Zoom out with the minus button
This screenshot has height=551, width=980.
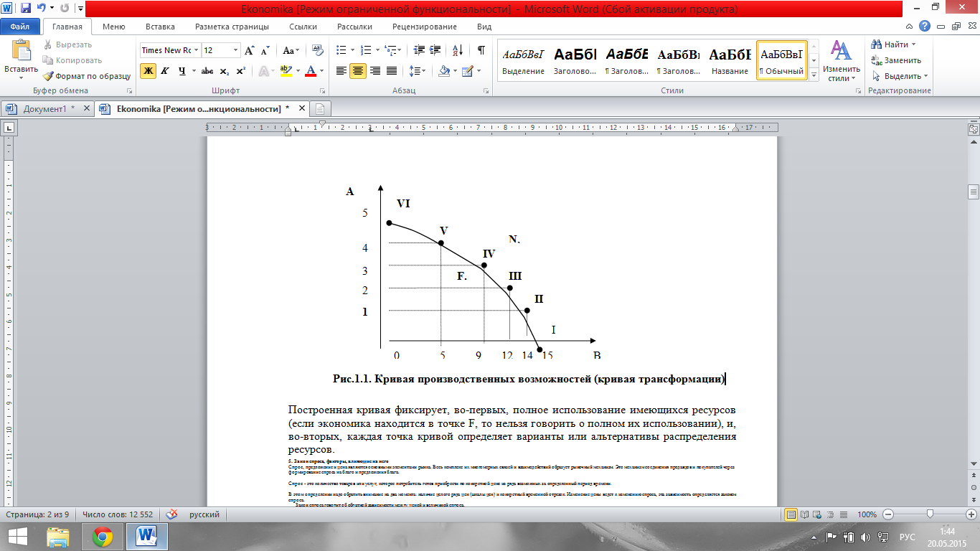click(888, 514)
